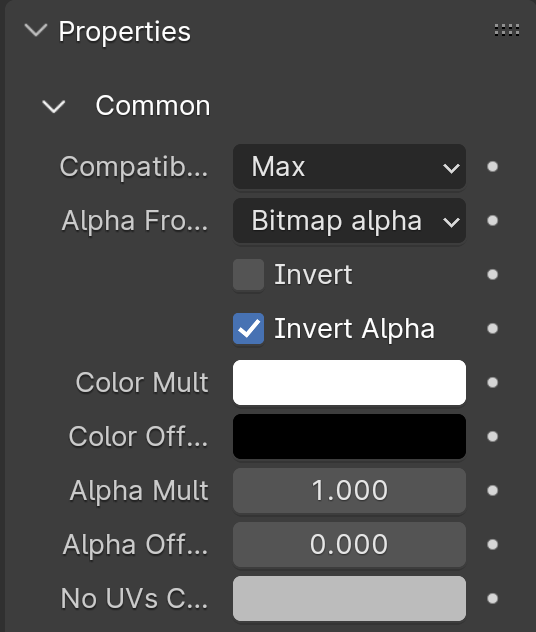This screenshot has width=536, height=632.
Task: Collapse the Common subsection chevron
Action: pos(54,106)
